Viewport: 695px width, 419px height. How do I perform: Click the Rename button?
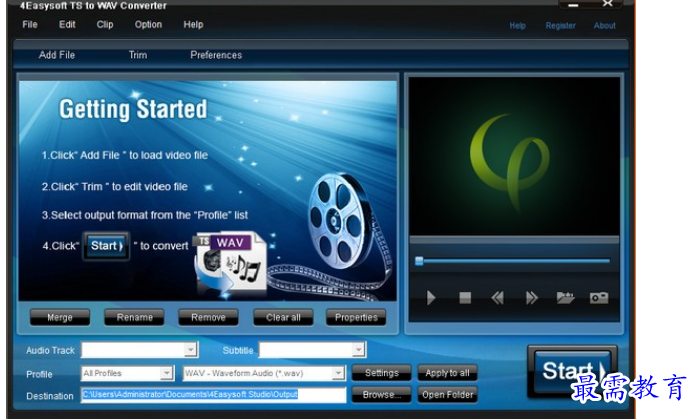[x=134, y=317]
